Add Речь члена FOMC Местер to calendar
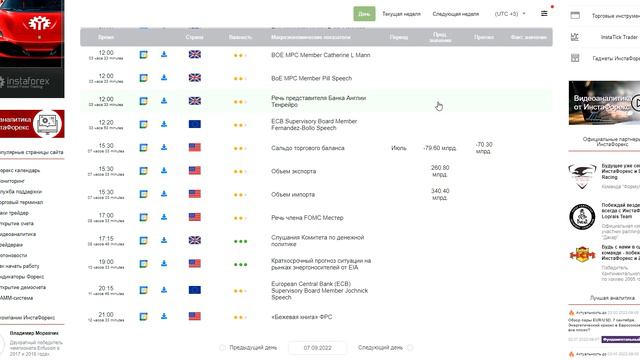Screen dimensions: 640x360 [143, 218]
